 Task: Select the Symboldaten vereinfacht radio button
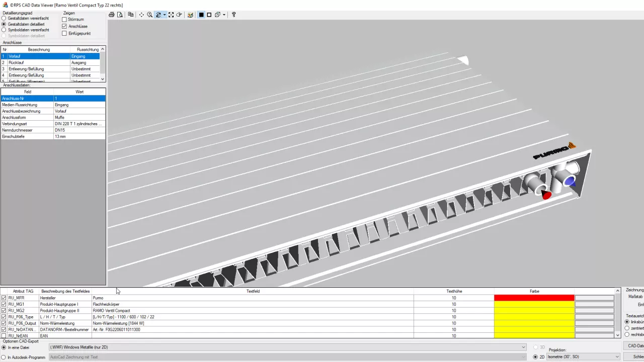click(x=4, y=30)
